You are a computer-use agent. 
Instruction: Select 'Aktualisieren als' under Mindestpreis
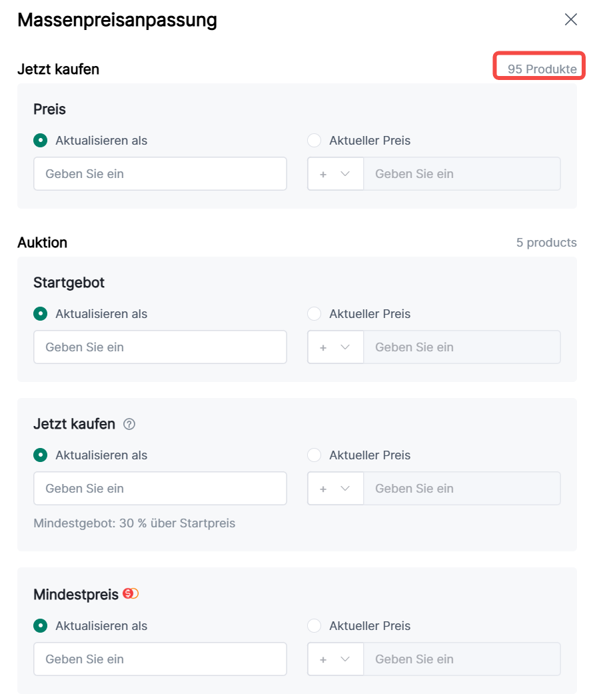click(41, 626)
